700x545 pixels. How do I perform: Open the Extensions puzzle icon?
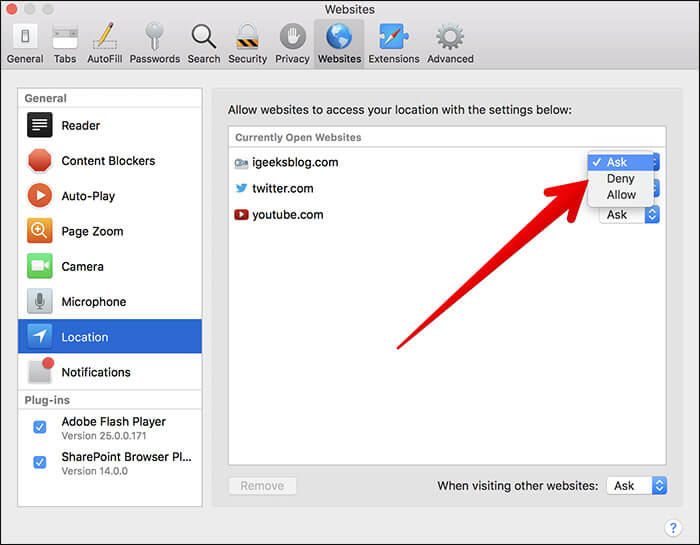(x=393, y=36)
